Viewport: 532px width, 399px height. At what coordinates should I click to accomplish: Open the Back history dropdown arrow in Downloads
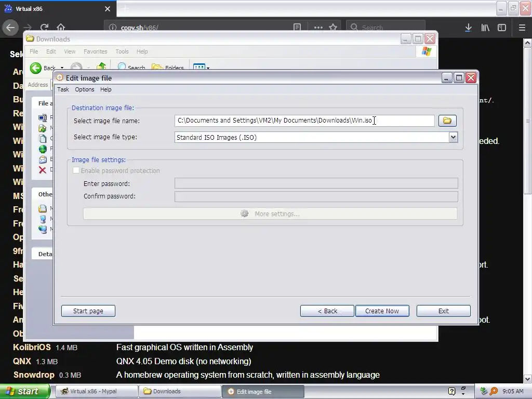coord(62,68)
